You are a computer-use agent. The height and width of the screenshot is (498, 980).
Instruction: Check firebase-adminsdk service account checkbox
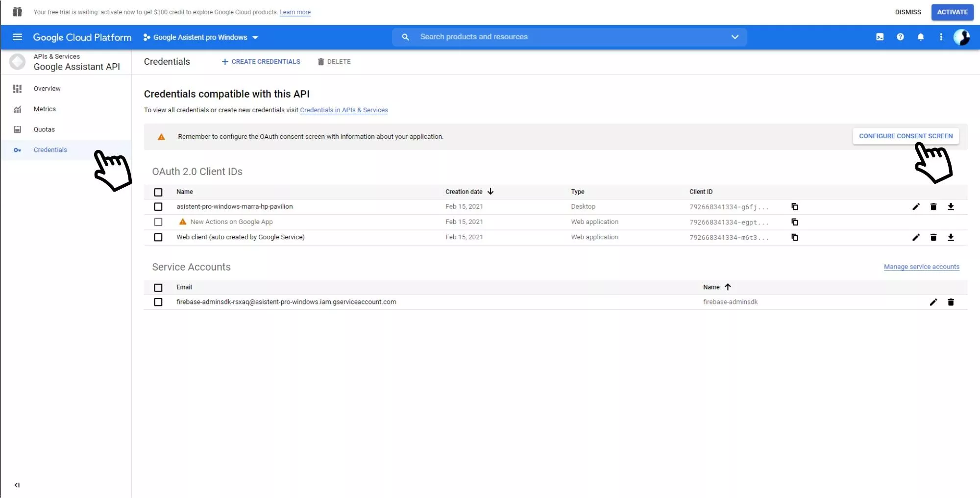coord(158,302)
